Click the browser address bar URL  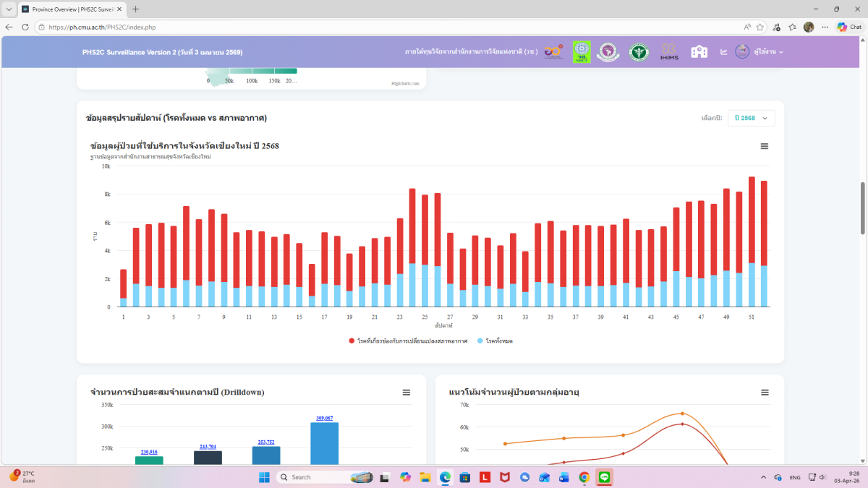pyautogui.click(x=102, y=27)
